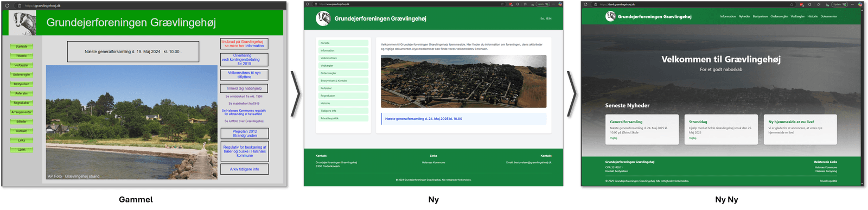868x210 pixels.
Task: Open the Generalforsamling news card
Action: (642, 130)
